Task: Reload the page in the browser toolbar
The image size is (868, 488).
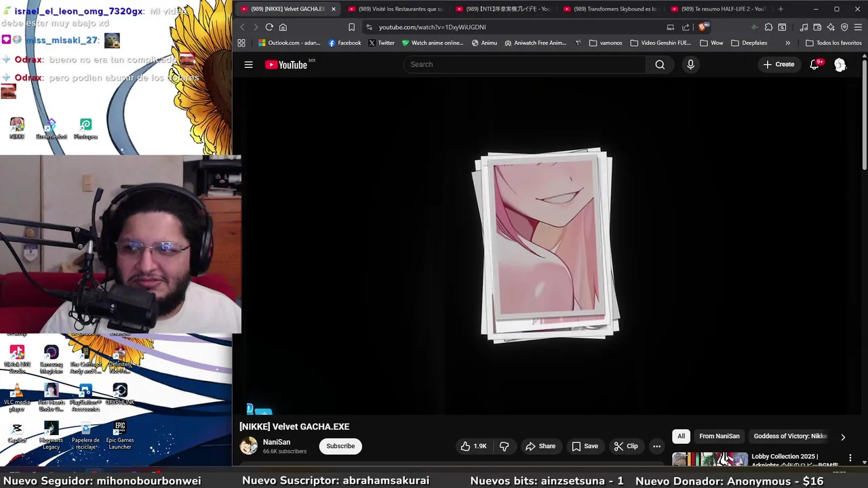Action: point(269,27)
